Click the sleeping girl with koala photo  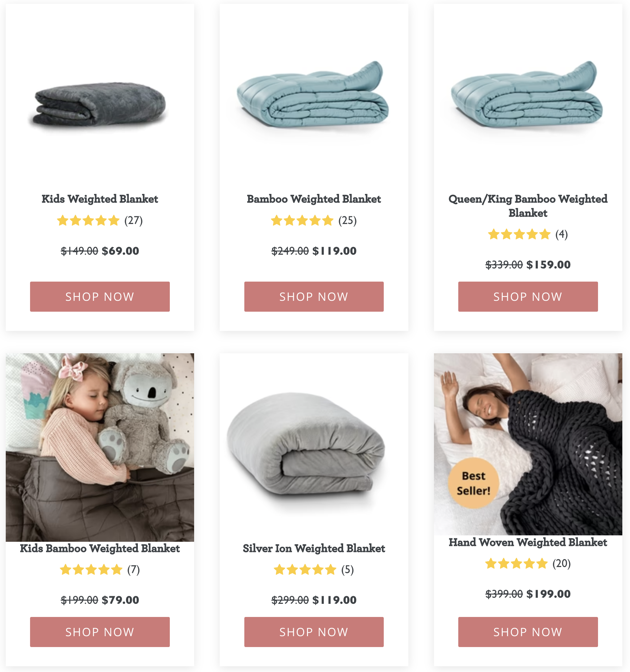[100, 447]
